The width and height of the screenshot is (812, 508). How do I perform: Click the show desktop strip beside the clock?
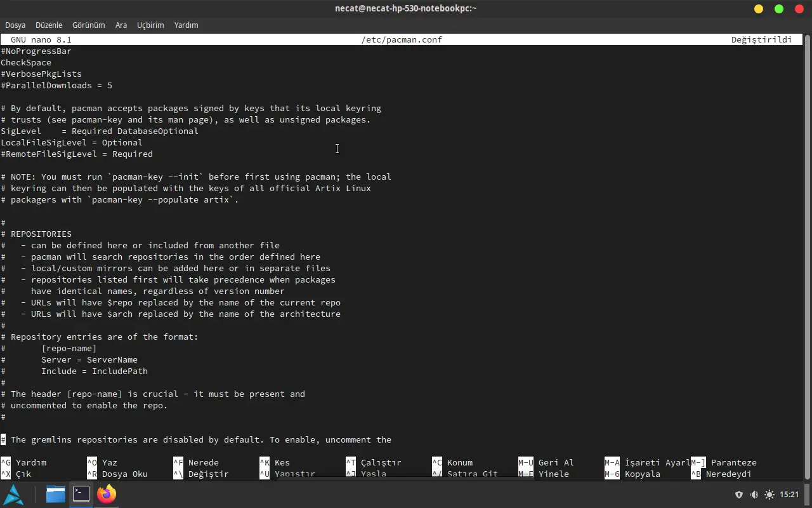pyautogui.click(x=808, y=495)
